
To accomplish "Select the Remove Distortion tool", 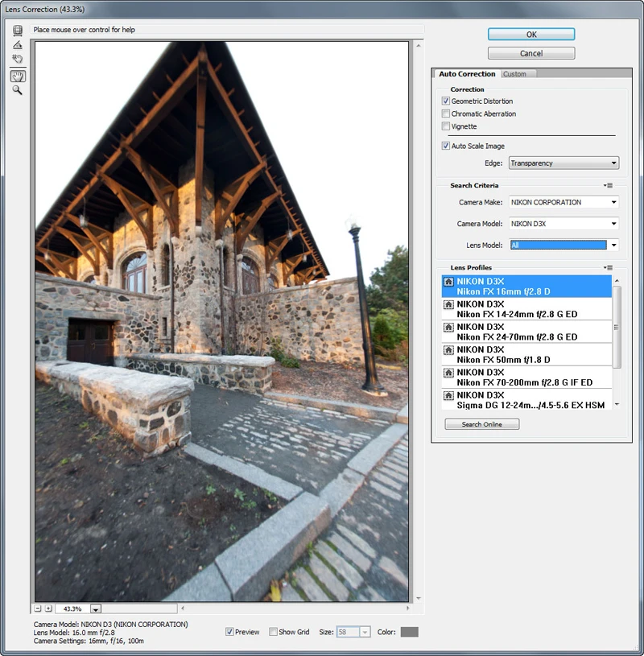I will coord(18,30).
